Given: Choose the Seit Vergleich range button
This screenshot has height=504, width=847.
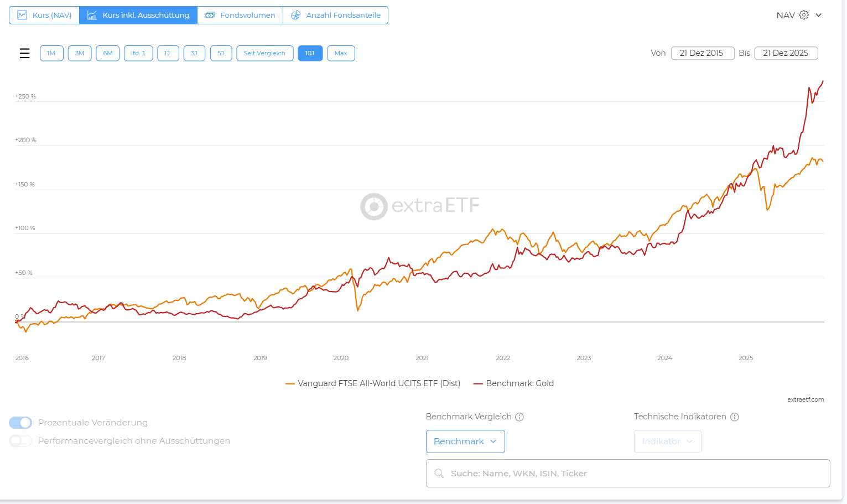Looking at the screenshot, I should [x=264, y=53].
